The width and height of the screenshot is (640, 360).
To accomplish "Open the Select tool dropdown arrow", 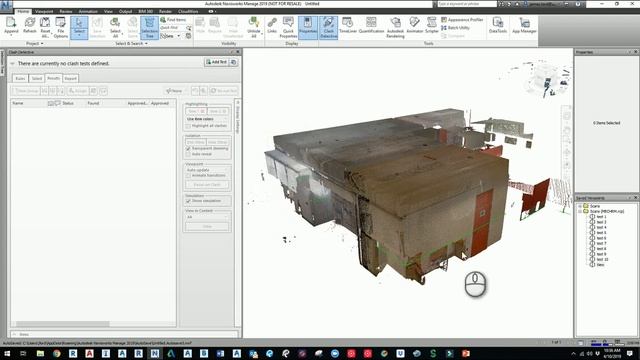I will (x=79, y=36).
